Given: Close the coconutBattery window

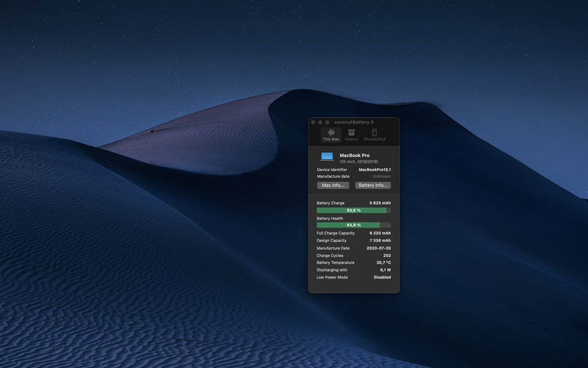Looking at the screenshot, I should (x=314, y=123).
